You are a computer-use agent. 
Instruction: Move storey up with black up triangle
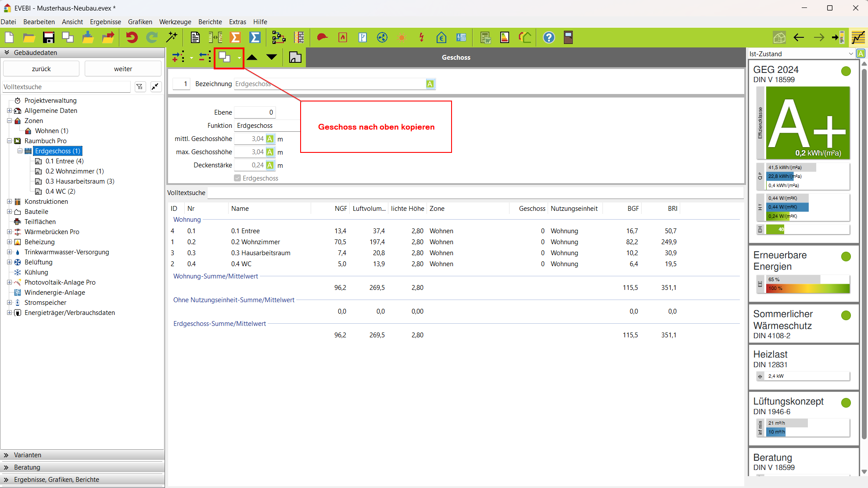(252, 57)
